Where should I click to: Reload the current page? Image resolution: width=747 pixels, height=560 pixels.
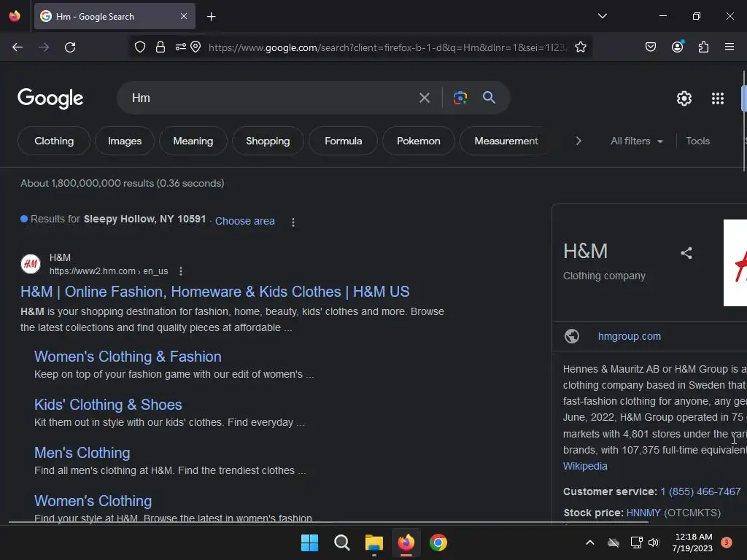[x=70, y=47]
